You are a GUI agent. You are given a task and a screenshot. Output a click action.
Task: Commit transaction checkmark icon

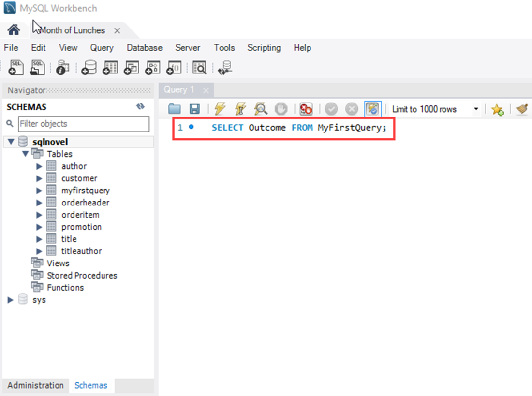click(331, 109)
